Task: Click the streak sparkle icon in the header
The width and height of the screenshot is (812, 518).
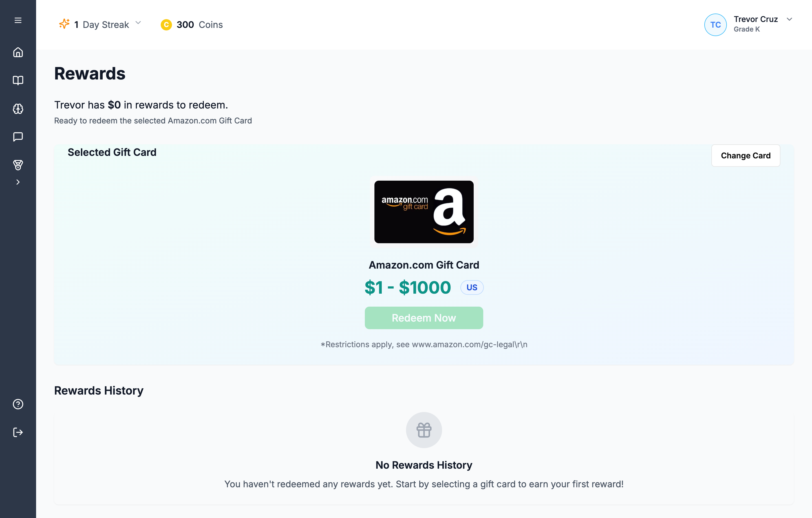Action: (x=64, y=24)
